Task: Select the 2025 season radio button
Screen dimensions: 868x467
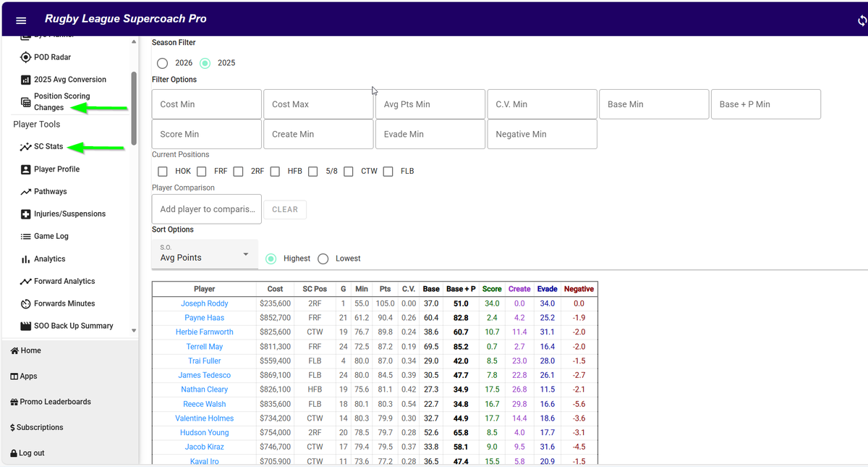Action: (x=205, y=63)
